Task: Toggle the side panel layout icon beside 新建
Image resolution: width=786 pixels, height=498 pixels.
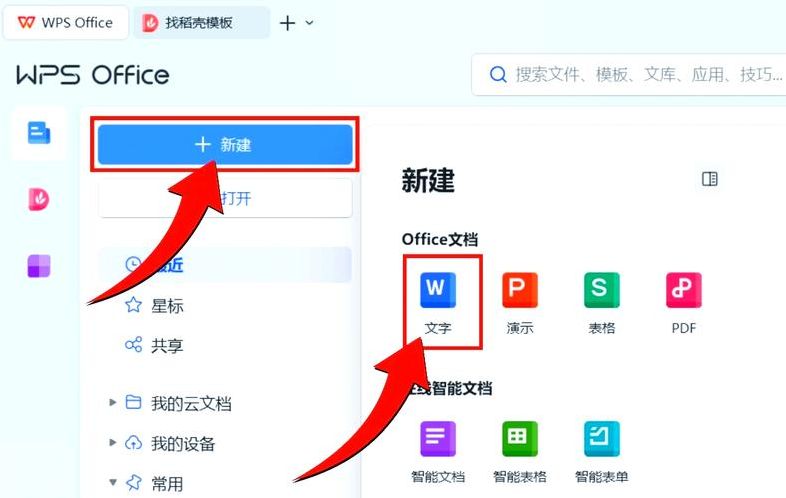Action: coord(709,179)
